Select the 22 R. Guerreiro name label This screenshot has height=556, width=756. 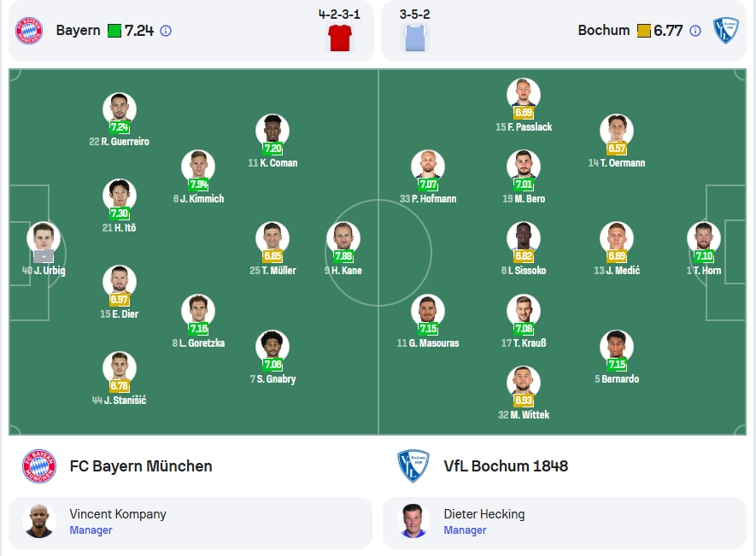(119, 142)
